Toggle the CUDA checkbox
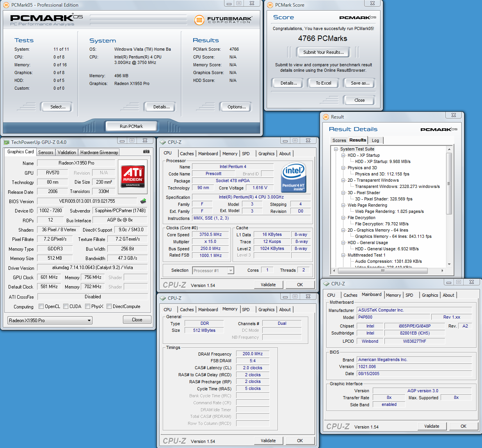This screenshot has height=448, width=482. point(66,306)
